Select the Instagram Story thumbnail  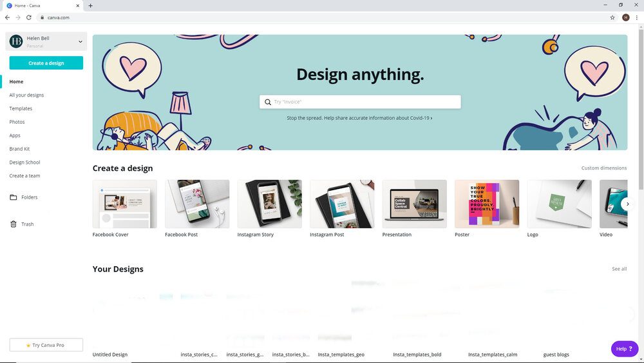tap(269, 204)
